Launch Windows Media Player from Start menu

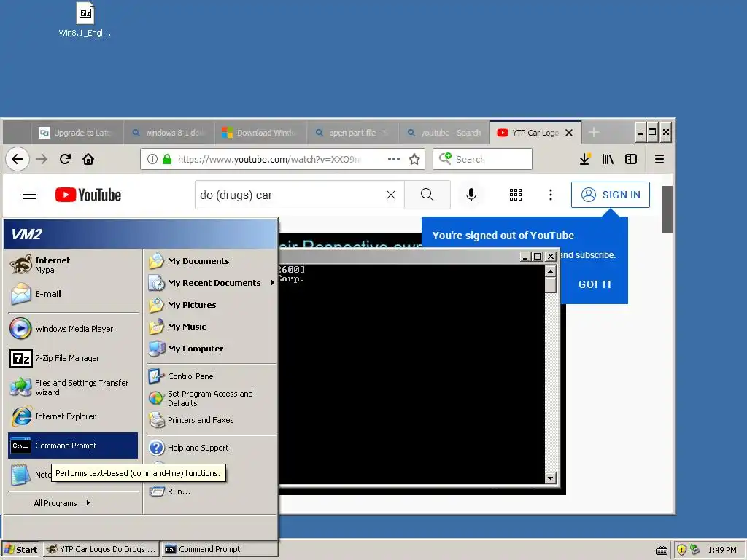(74, 329)
